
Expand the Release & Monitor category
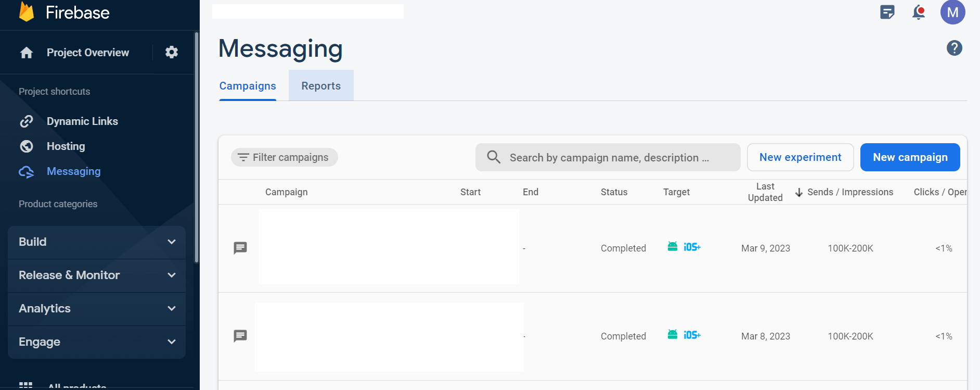point(97,275)
